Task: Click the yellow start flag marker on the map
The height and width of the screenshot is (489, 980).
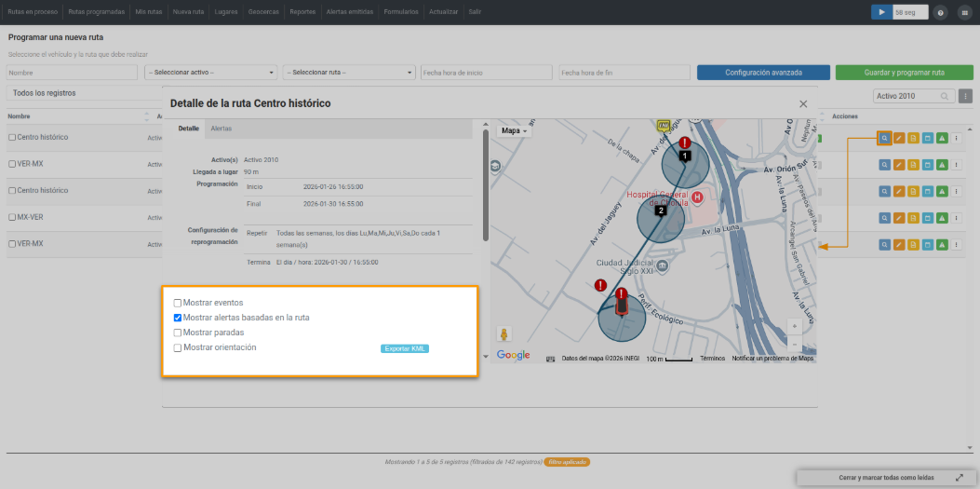Action: 664,126
